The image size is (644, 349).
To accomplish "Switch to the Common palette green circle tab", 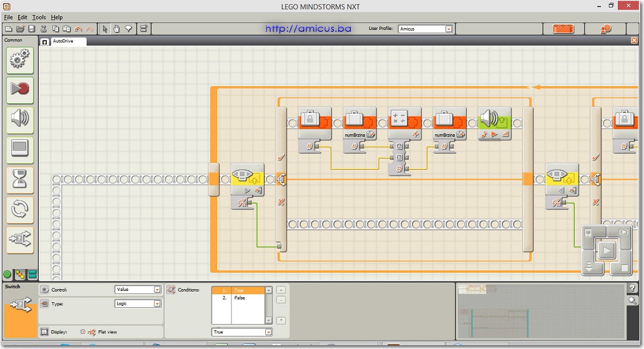I will [7, 274].
